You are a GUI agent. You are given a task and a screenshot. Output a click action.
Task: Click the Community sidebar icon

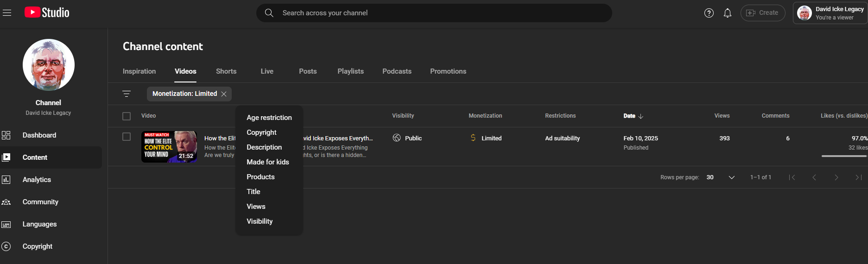click(6, 202)
